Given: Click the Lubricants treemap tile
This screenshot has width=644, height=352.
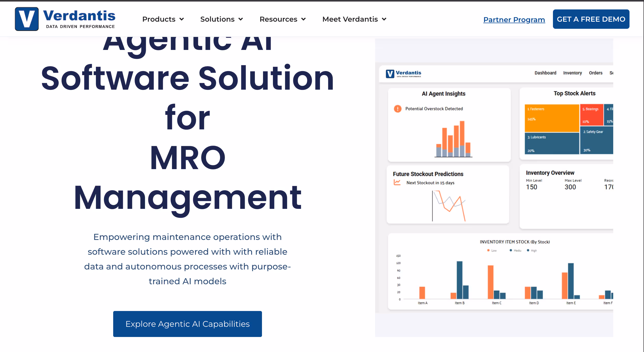Looking at the screenshot, I should click(551, 143).
